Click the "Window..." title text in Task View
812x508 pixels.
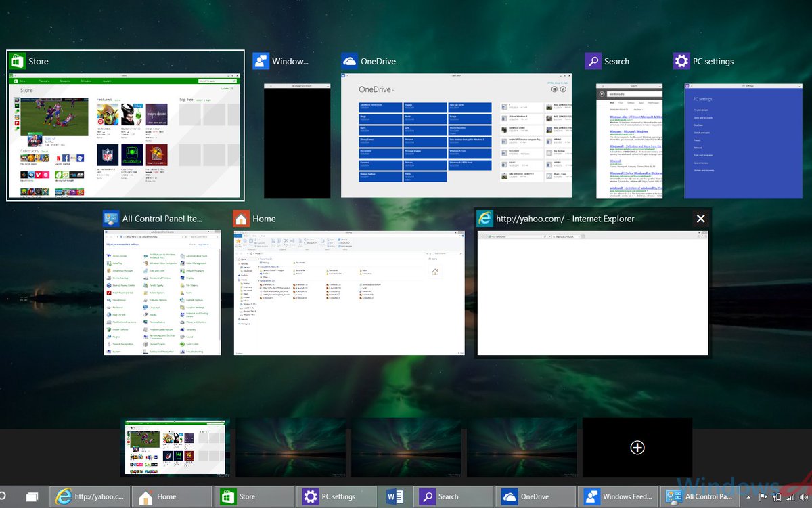coord(290,61)
